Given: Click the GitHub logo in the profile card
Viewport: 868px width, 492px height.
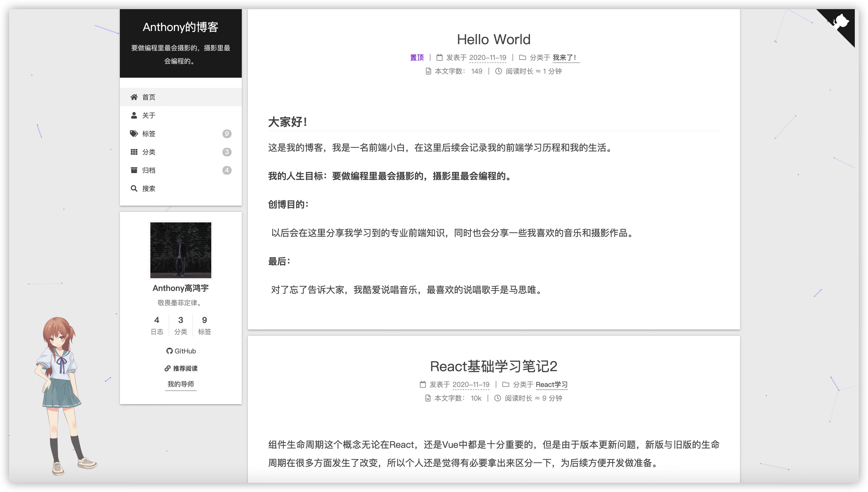Looking at the screenshot, I should coord(169,351).
